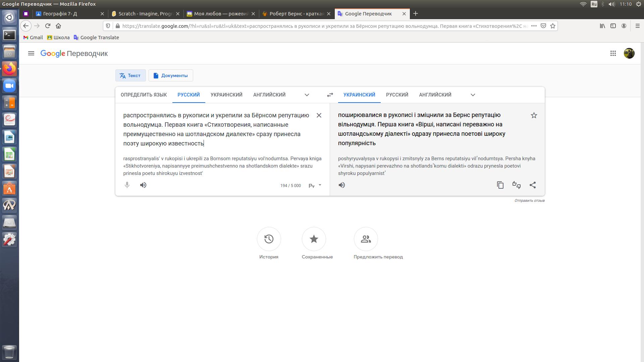Share the translation
Image resolution: width=644 pixels, height=362 pixels.
[x=533, y=185]
